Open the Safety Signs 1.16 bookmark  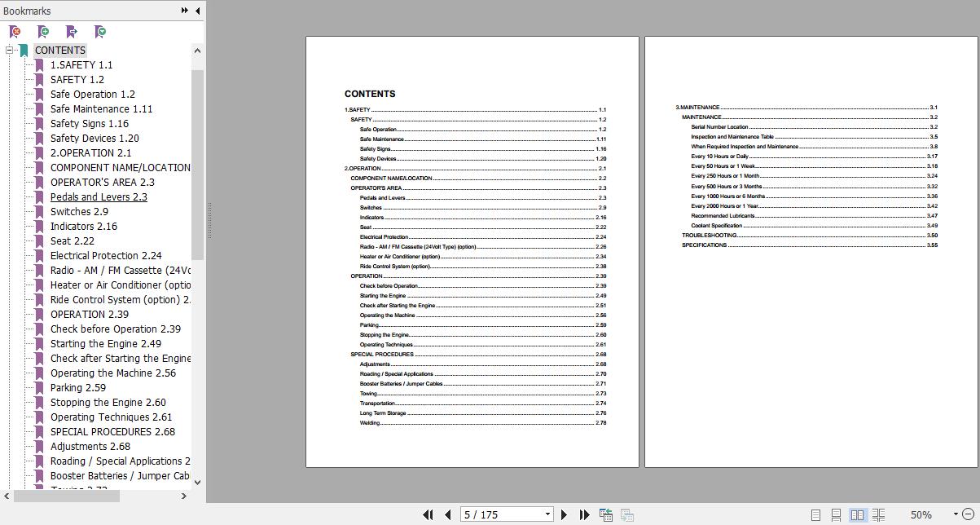[x=90, y=124]
